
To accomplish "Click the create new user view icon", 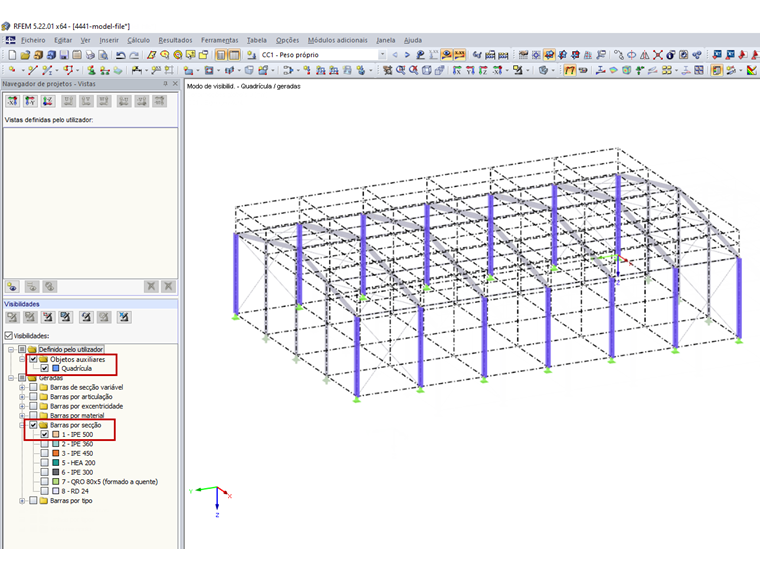I will click(13, 286).
